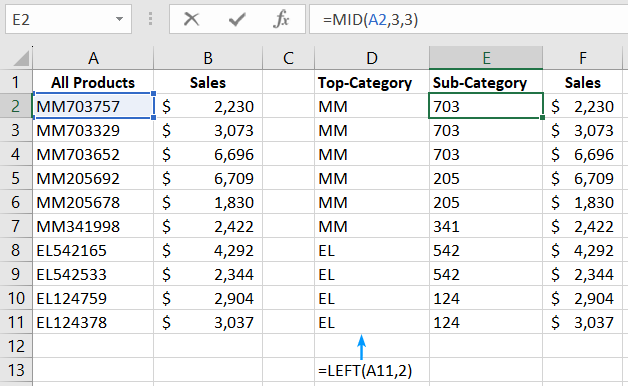
Task: Select column E header
Action: tap(486, 58)
